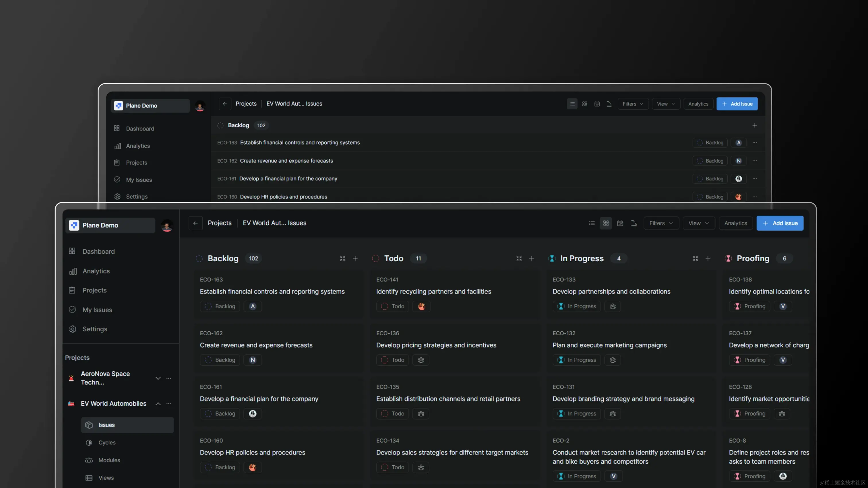Open Analytics button in front header
Image resolution: width=868 pixels, height=488 pixels.
(736, 223)
